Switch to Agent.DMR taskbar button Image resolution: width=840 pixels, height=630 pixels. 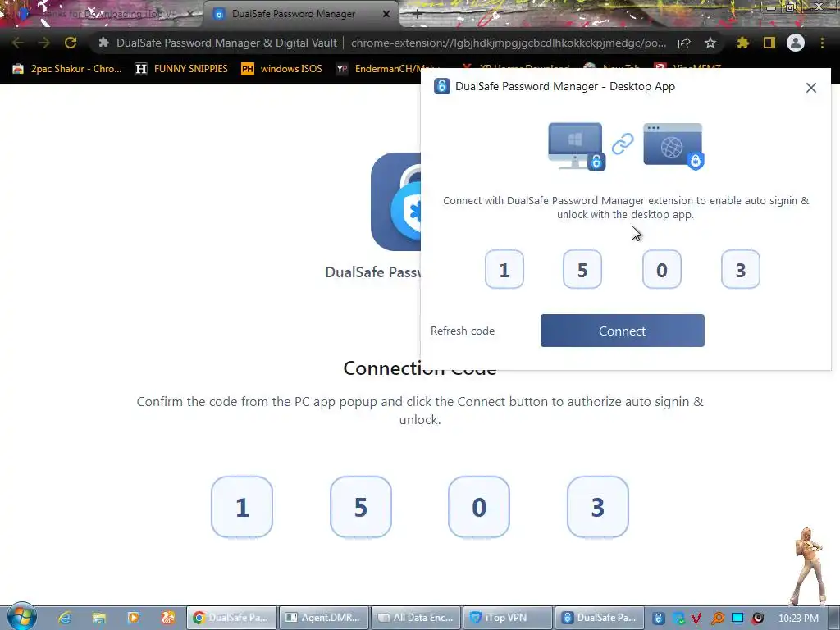(x=324, y=618)
